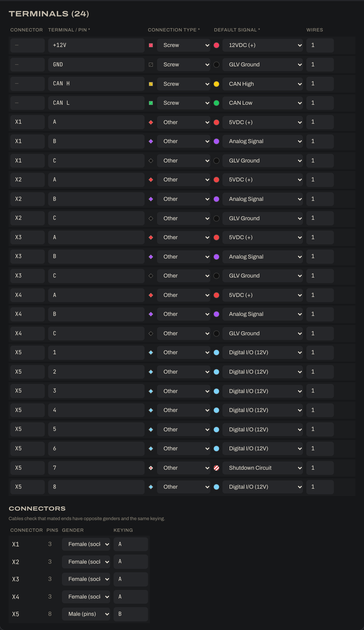Viewport: 364px width, 630px height.
Task: Click the red 12VDC (+) signal color dot
Action: (x=216, y=45)
